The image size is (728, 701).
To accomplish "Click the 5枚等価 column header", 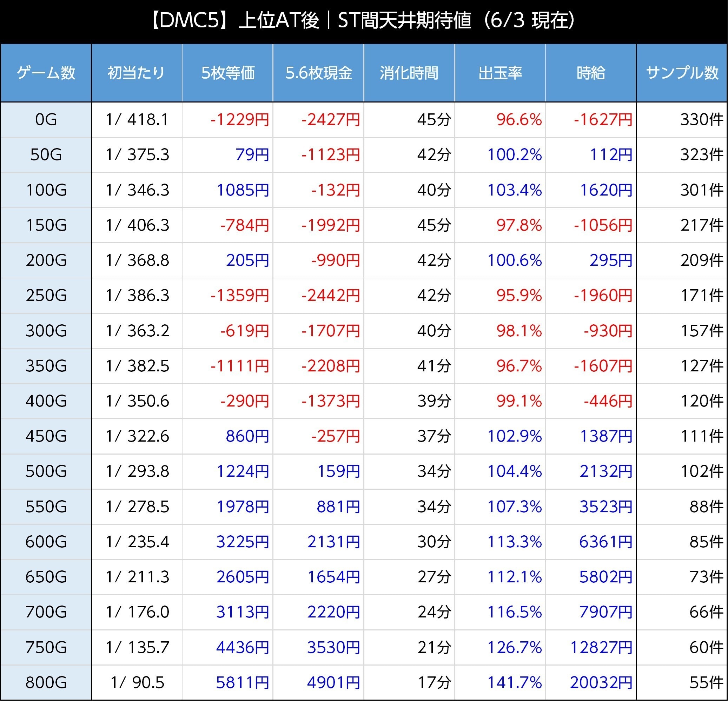I will tap(228, 73).
